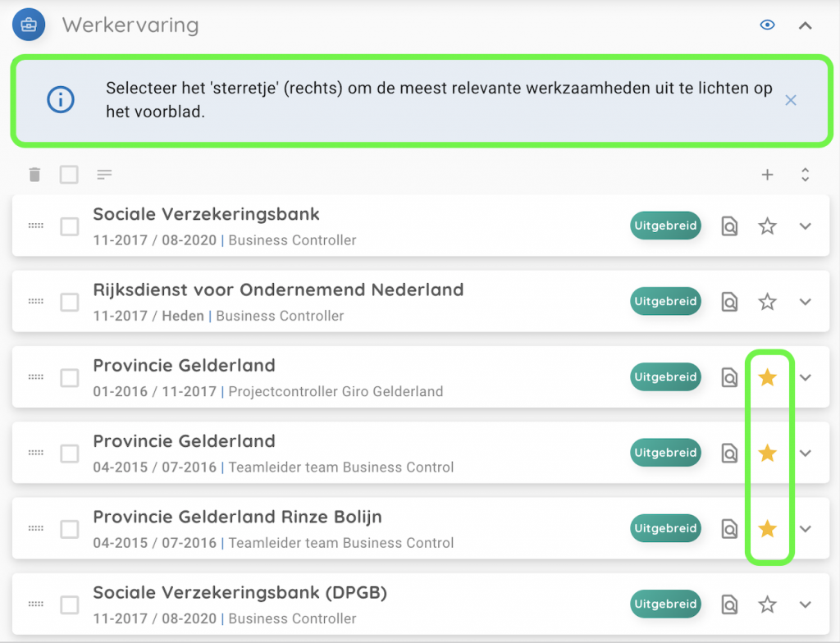This screenshot has height=643, width=840.
Task: Expand the Projectcontroller Giro Gelderland entry
Action: coord(806,377)
